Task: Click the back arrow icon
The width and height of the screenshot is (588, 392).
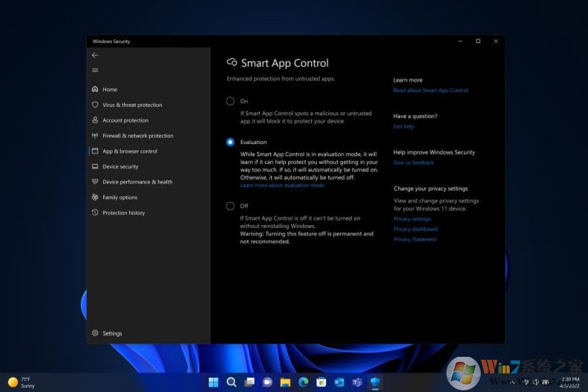Action: 95,55
